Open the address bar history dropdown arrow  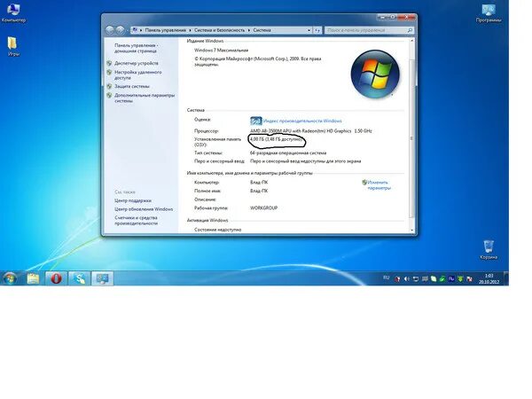click(309, 30)
